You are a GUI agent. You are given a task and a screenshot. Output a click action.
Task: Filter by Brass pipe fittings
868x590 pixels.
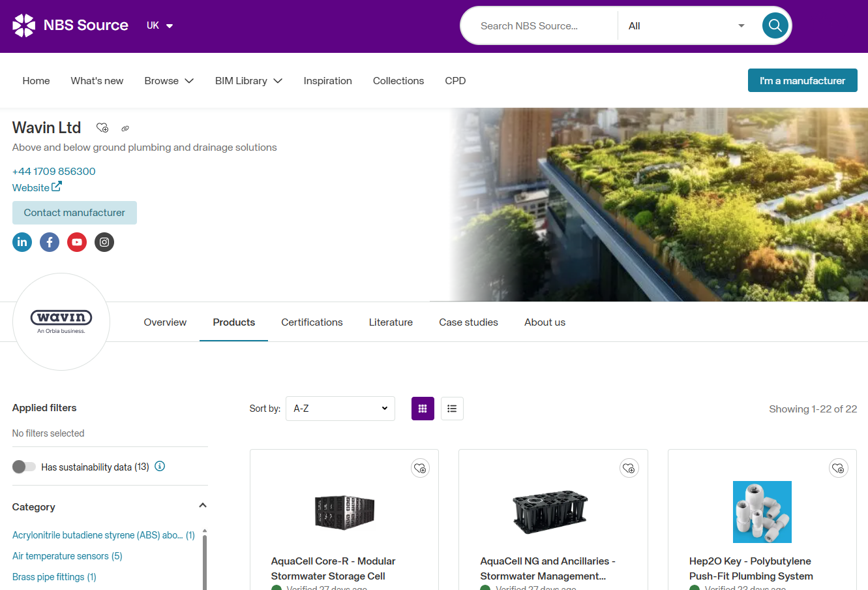click(x=54, y=577)
